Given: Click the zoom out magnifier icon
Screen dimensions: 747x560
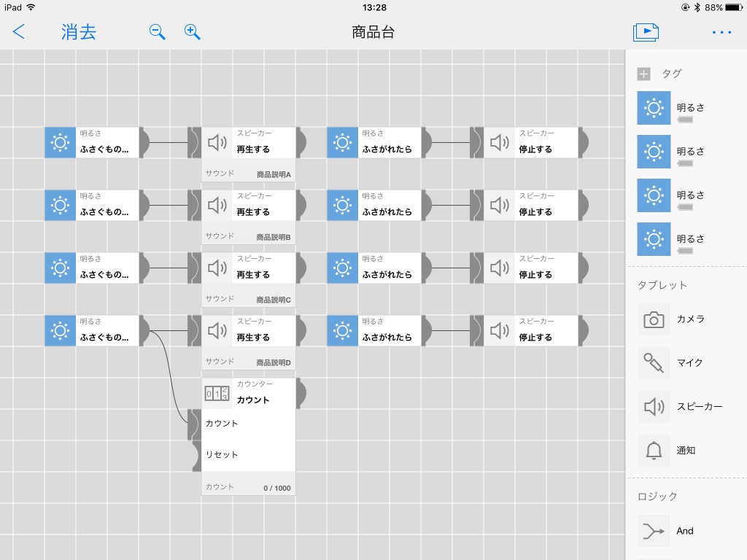Looking at the screenshot, I should tap(158, 32).
